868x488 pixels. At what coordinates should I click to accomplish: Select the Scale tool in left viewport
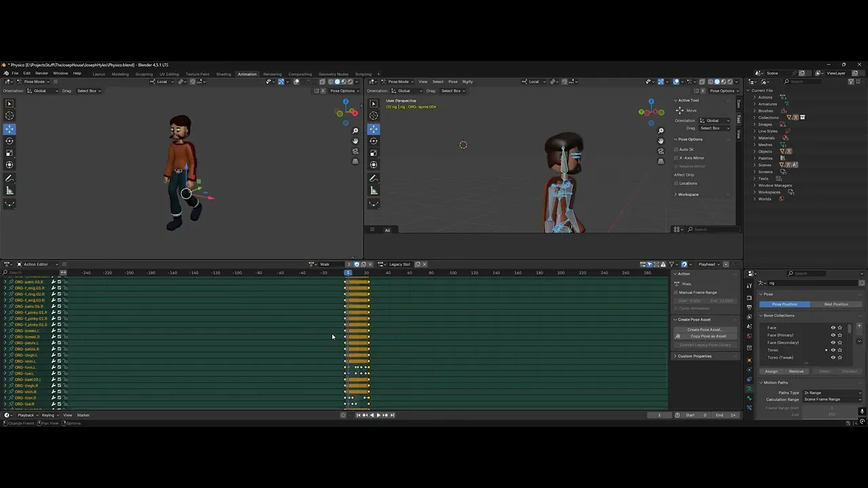[x=9, y=152]
